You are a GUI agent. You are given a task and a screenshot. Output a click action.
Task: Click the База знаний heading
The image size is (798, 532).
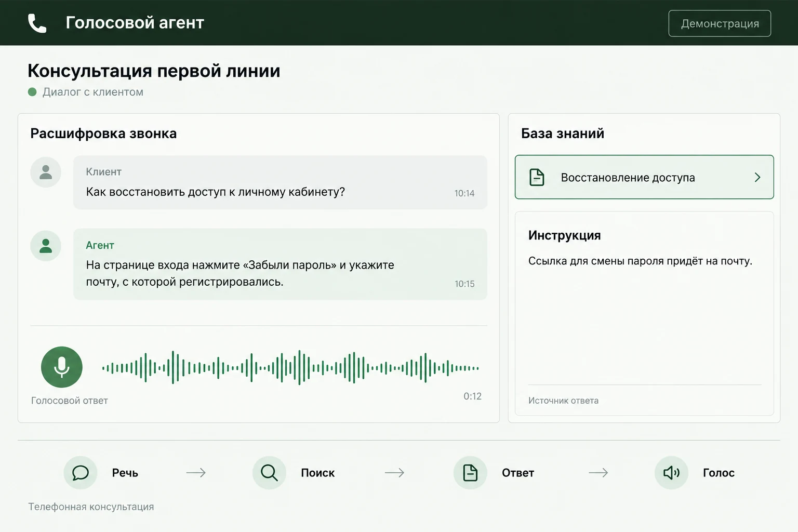click(563, 134)
